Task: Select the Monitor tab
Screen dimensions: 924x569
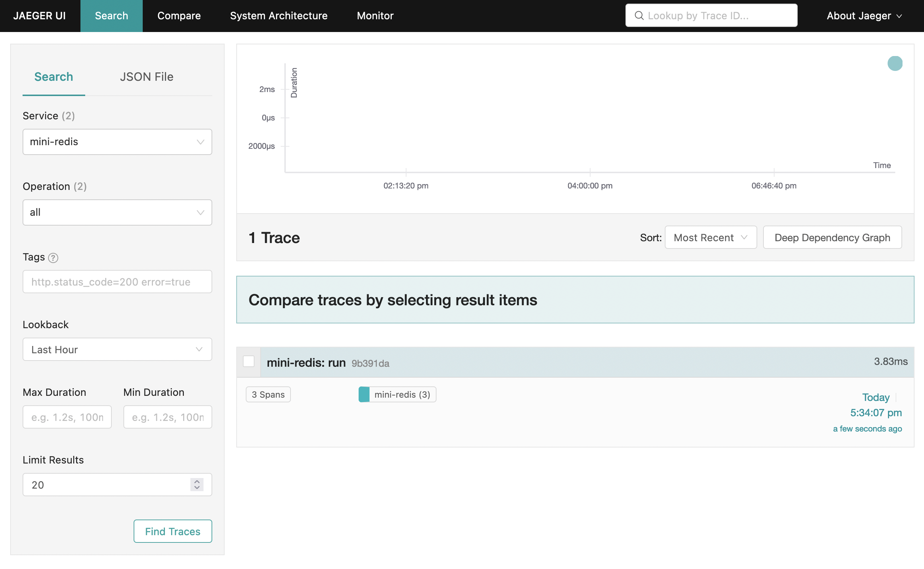Action: pyautogui.click(x=375, y=16)
